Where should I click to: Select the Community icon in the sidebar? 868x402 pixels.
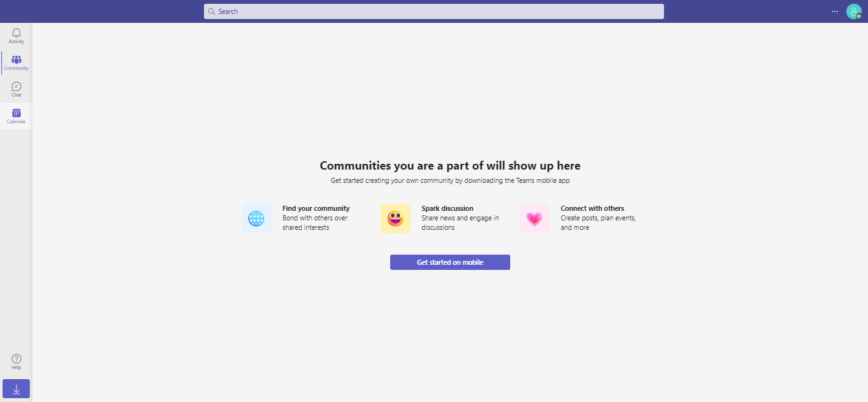pos(17,62)
